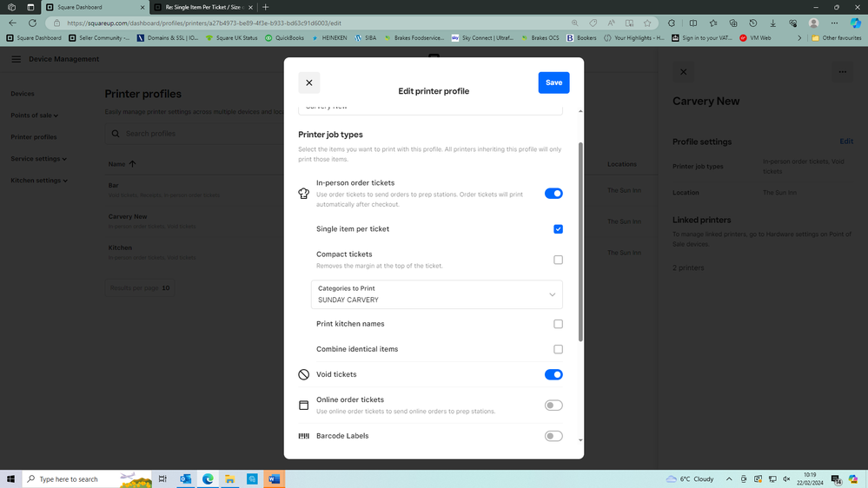The height and width of the screenshot is (488, 868).
Task: Expand Kitchen settings in sidebar
Action: (x=38, y=181)
